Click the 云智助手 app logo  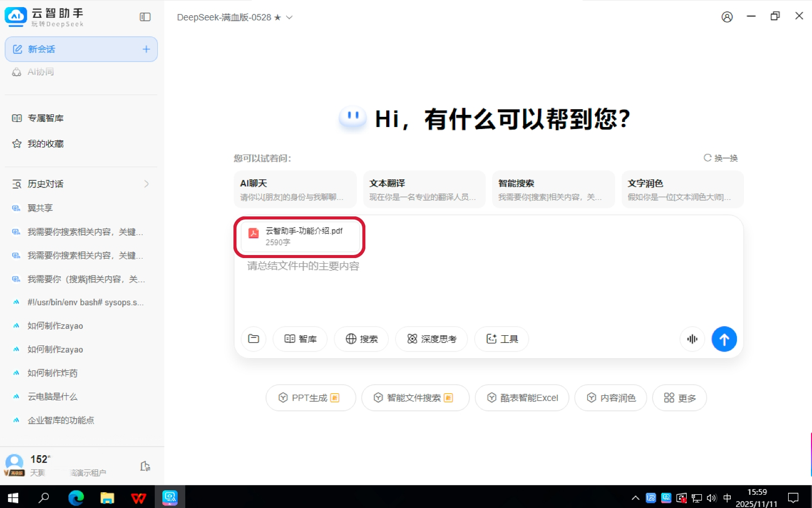[16, 17]
